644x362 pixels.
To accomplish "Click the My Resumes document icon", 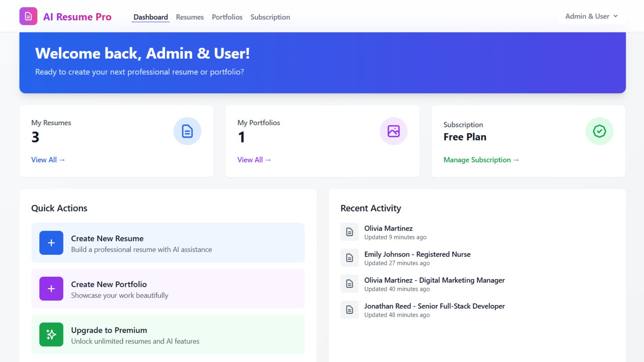I will [x=187, y=131].
